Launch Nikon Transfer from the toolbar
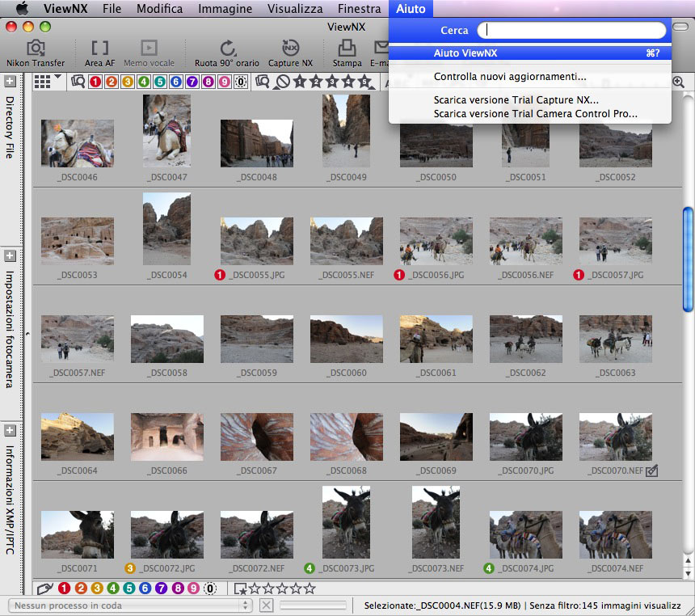The height and width of the screenshot is (616, 695). click(36, 53)
